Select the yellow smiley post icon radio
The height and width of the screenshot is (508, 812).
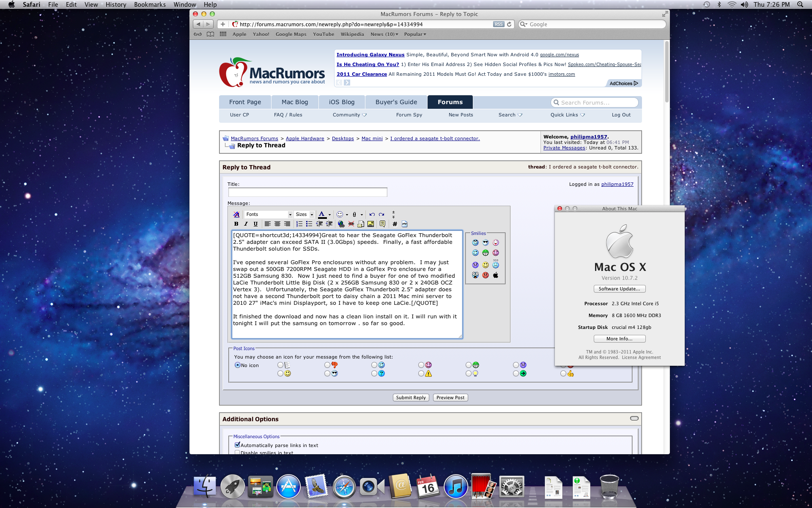coord(280,373)
